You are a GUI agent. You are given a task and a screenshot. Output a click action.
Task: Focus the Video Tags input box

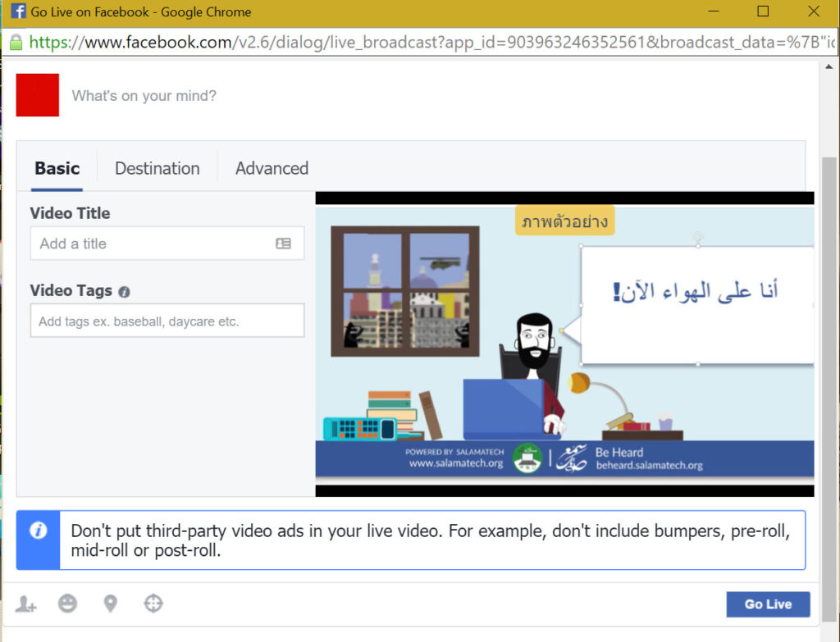(x=167, y=321)
